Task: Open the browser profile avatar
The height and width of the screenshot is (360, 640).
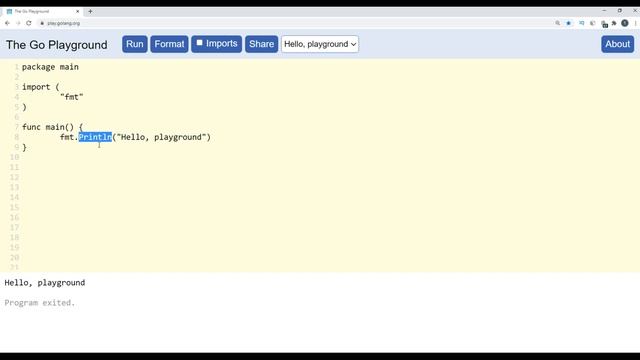Action: (625, 23)
